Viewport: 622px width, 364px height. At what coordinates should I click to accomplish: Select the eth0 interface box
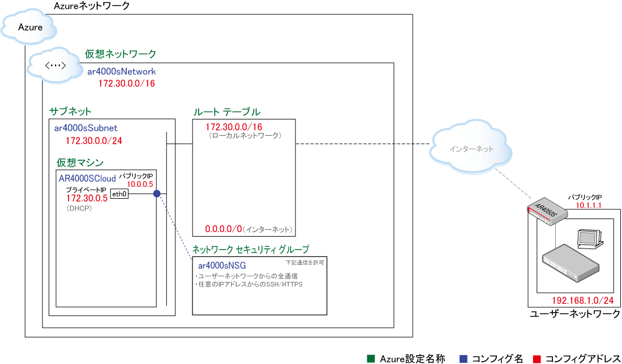[x=119, y=194]
